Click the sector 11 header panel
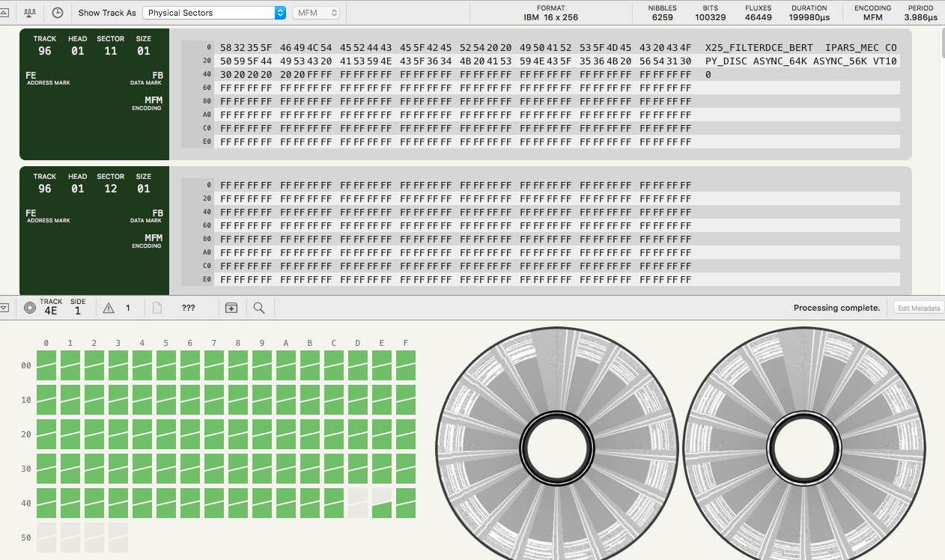Viewport: 945px width, 560px height. click(x=94, y=94)
